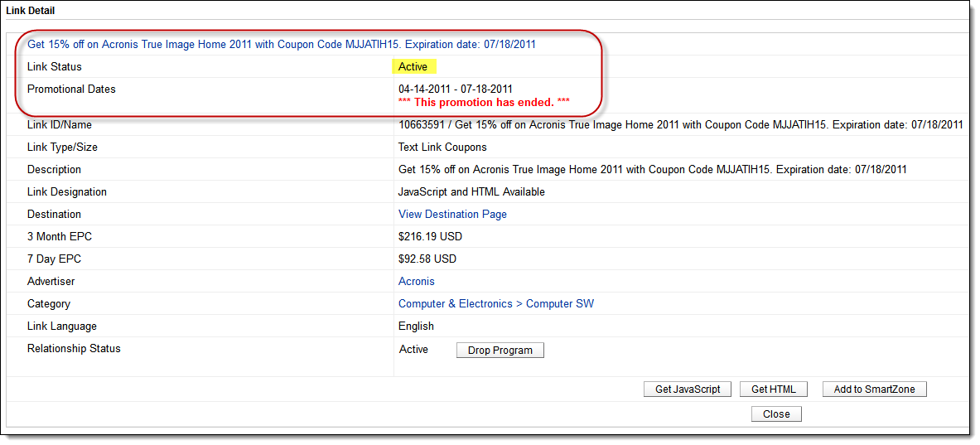Open the Computer & Electronics > Computer SW category
The image size is (980, 445).
click(x=495, y=304)
